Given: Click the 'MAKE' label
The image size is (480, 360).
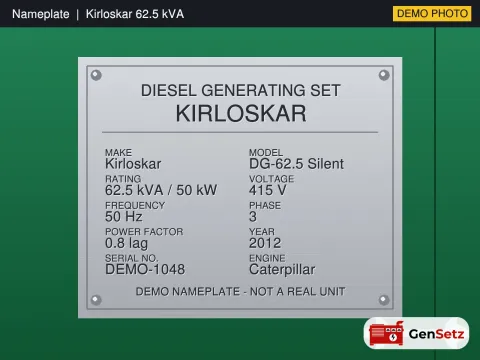Looking at the screenshot, I should [118, 153].
